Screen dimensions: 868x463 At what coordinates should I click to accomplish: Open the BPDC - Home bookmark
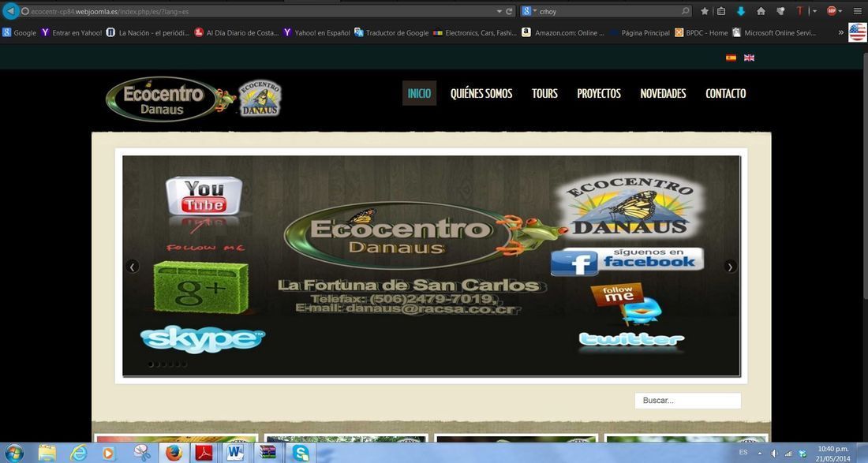702,33
